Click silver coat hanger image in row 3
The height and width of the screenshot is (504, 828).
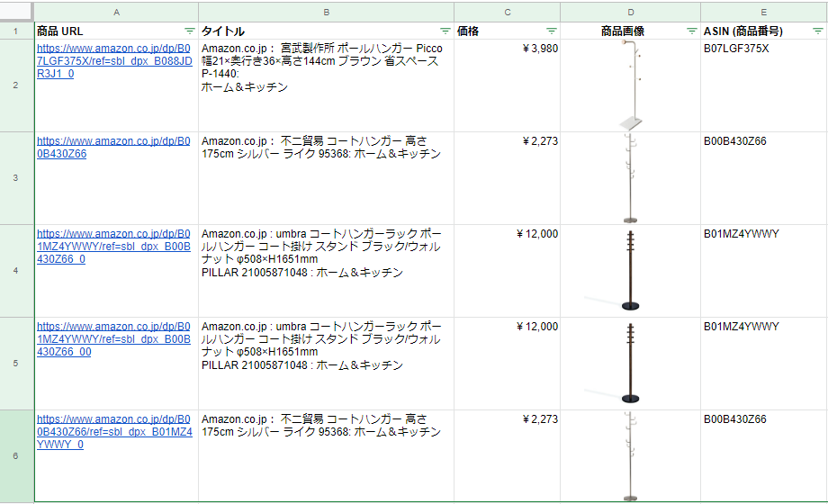630,178
